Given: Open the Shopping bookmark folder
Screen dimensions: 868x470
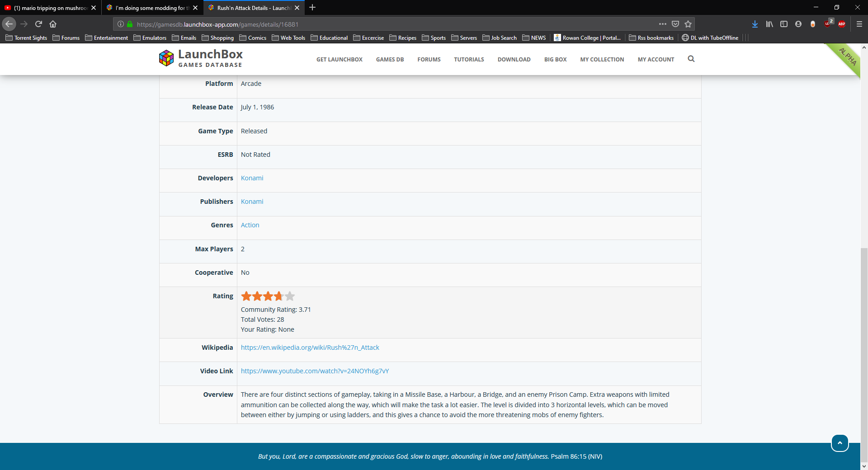Looking at the screenshot, I should coord(217,38).
